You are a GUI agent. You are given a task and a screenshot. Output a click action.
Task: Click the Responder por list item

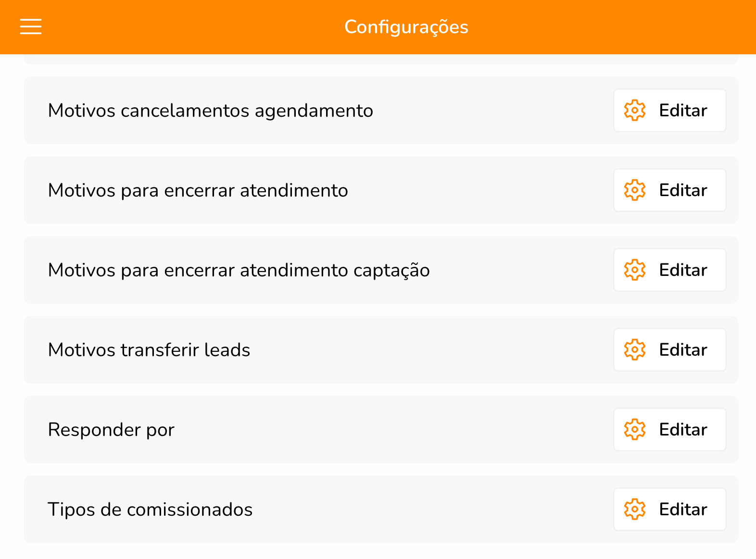(289, 429)
